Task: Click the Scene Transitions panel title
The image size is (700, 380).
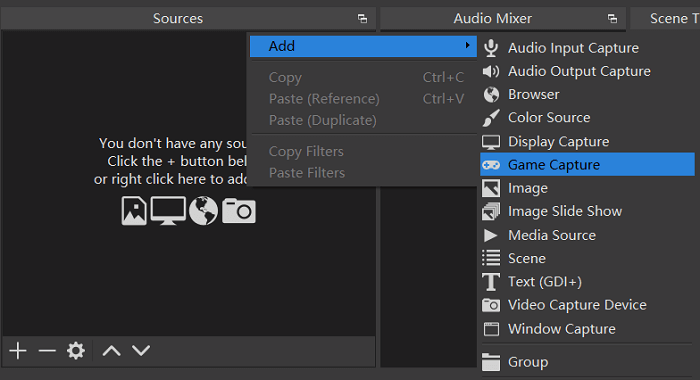Action: (x=675, y=18)
